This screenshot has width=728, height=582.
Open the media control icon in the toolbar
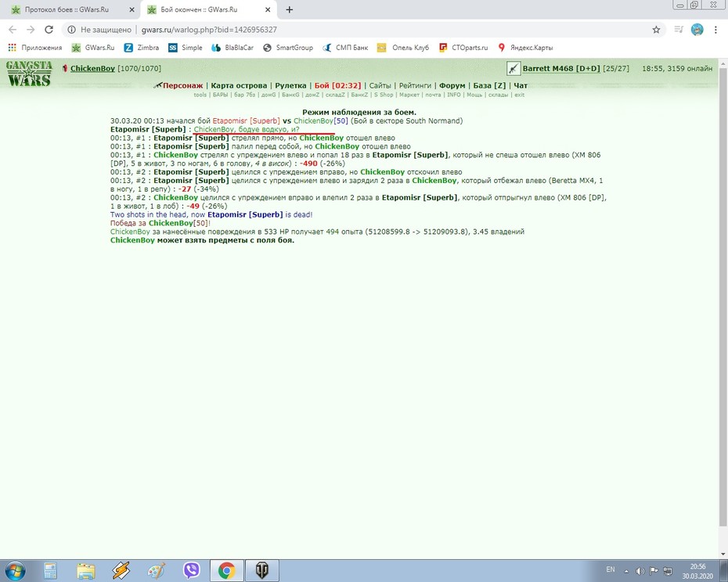pos(679,30)
